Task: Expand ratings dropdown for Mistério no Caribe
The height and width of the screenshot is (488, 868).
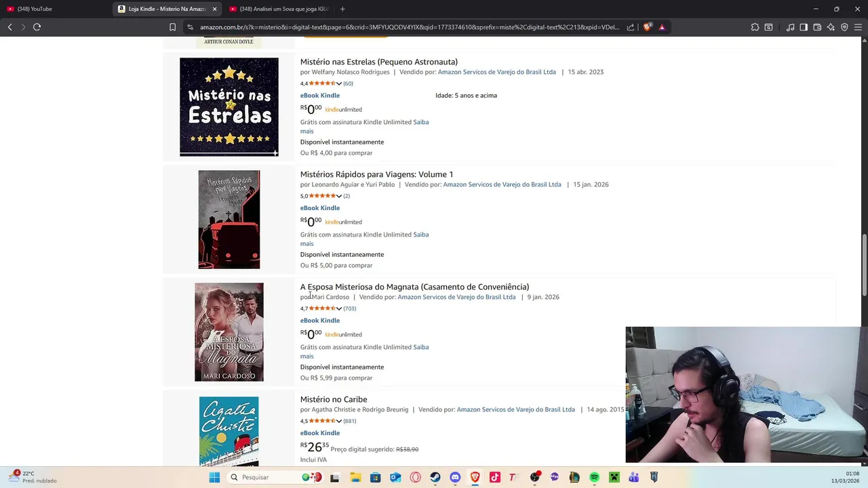Action: [x=338, y=421]
